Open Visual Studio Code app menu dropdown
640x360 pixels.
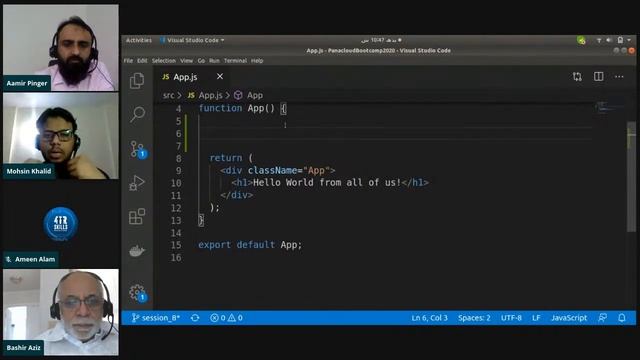[192, 40]
